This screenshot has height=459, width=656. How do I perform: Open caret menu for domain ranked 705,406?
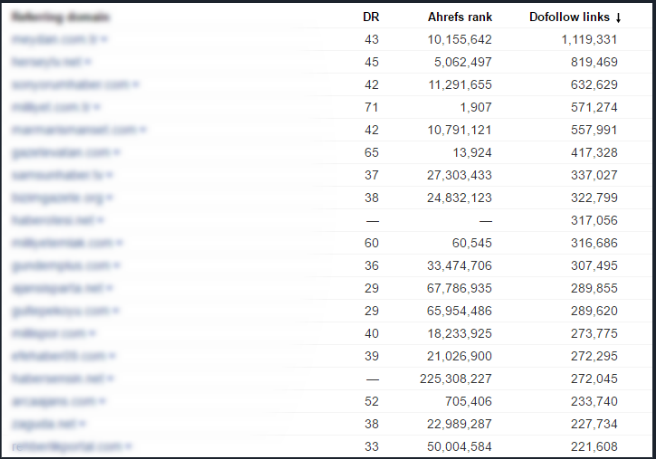pos(104,401)
